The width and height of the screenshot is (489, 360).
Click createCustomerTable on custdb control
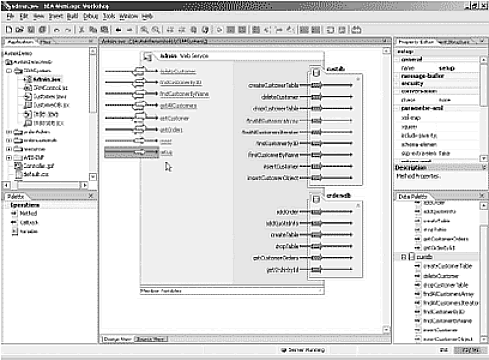pyautogui.click(x=273, y=85)
